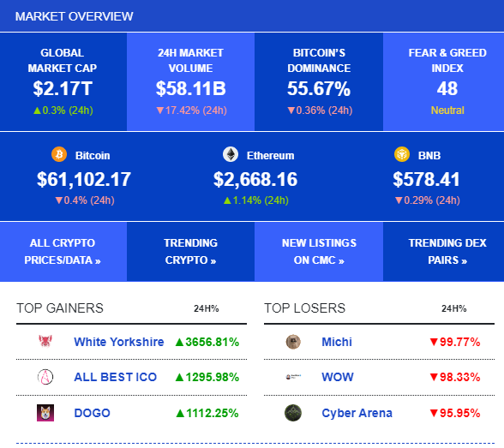504x448 pixels.
Task: Click the Top Gainers heading
Action: click(x=60, y=308)
